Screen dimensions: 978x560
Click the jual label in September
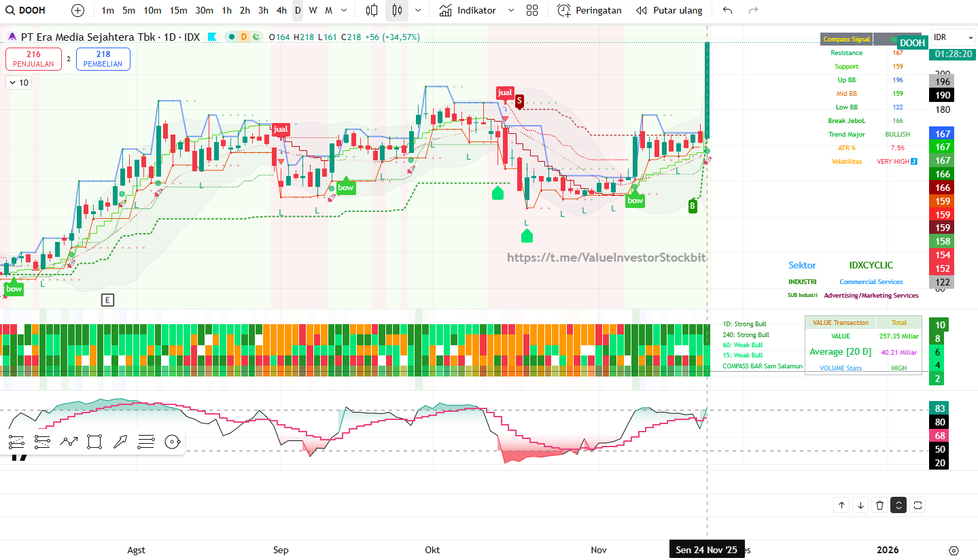click(281, 128)
